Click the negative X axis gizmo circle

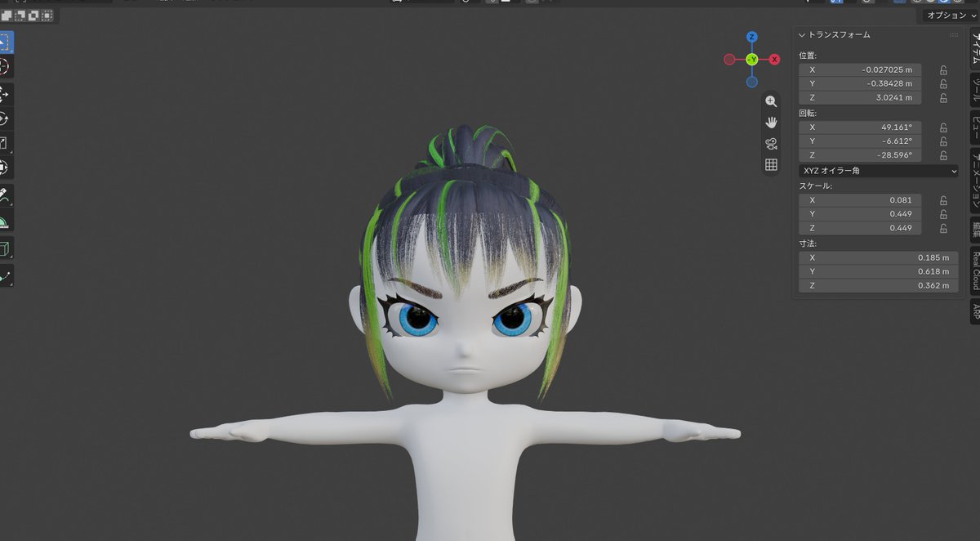728,59
